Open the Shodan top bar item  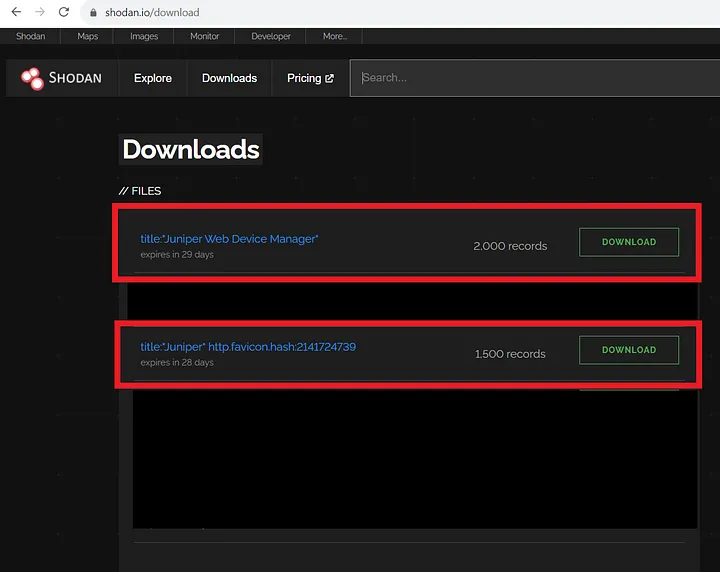[30, 36]
